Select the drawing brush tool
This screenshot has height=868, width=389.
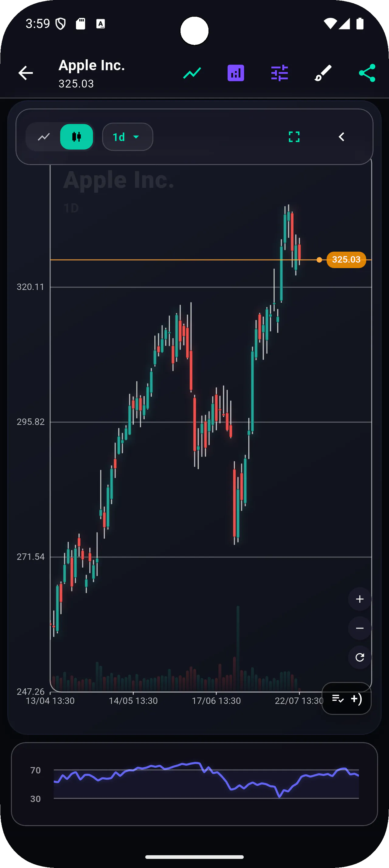[323, 73]
